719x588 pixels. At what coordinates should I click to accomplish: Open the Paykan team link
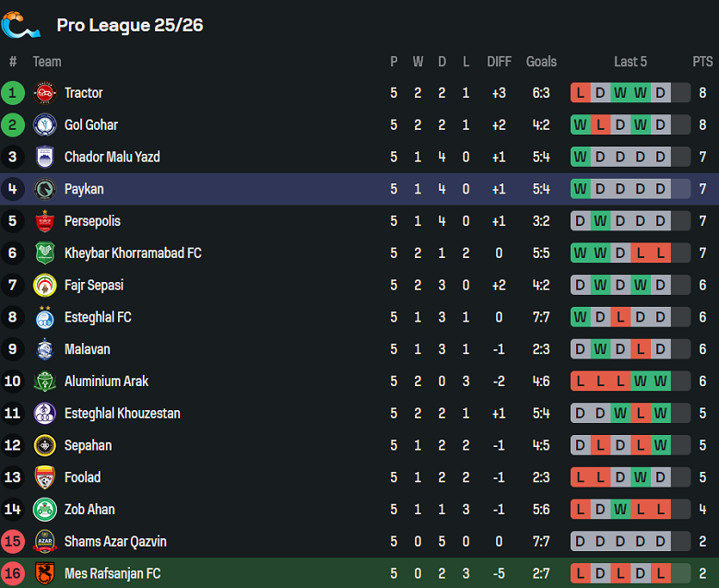(84, 189)
